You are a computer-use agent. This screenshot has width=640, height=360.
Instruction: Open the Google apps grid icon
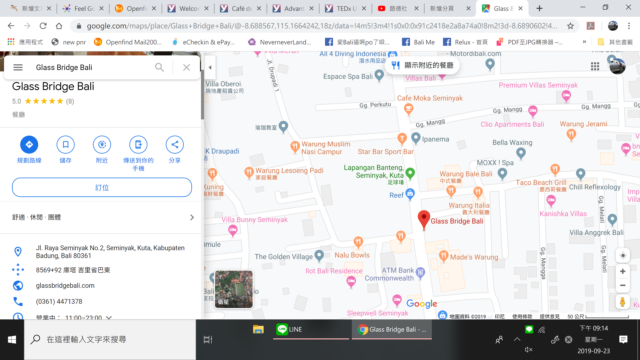click(595, 66)
